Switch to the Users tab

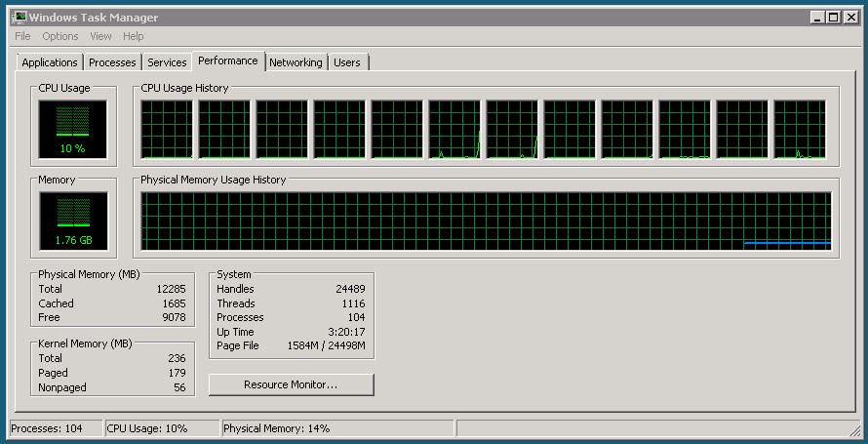(x=347, y=62)
